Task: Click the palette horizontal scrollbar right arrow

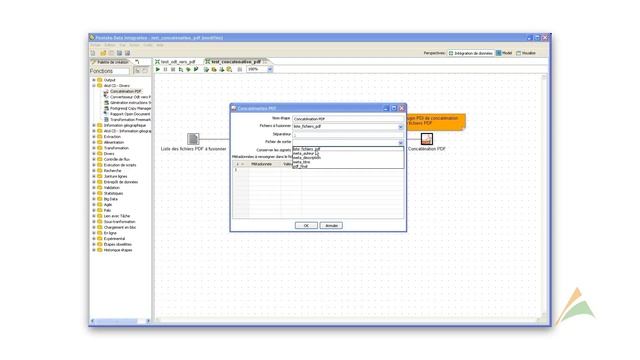Action: point(148,321)
